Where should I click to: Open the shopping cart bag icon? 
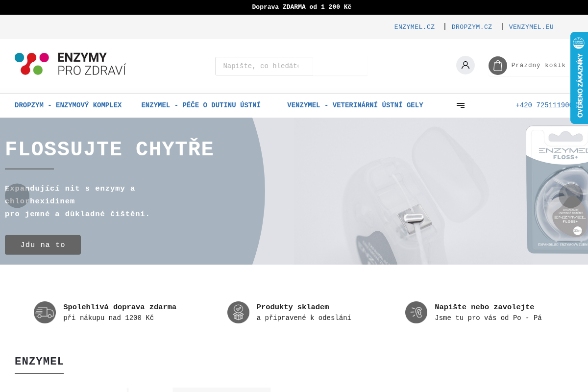(x=498, y=66)
